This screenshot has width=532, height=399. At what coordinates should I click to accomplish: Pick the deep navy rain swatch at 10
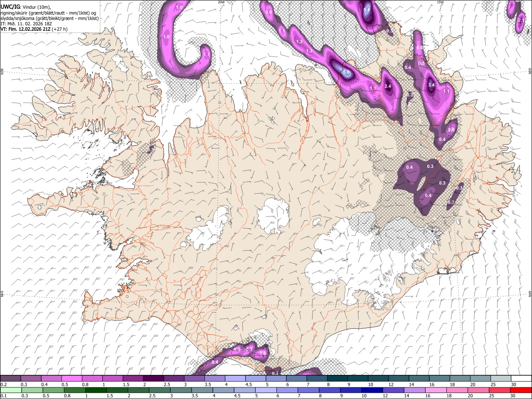[x=372, y=390]
